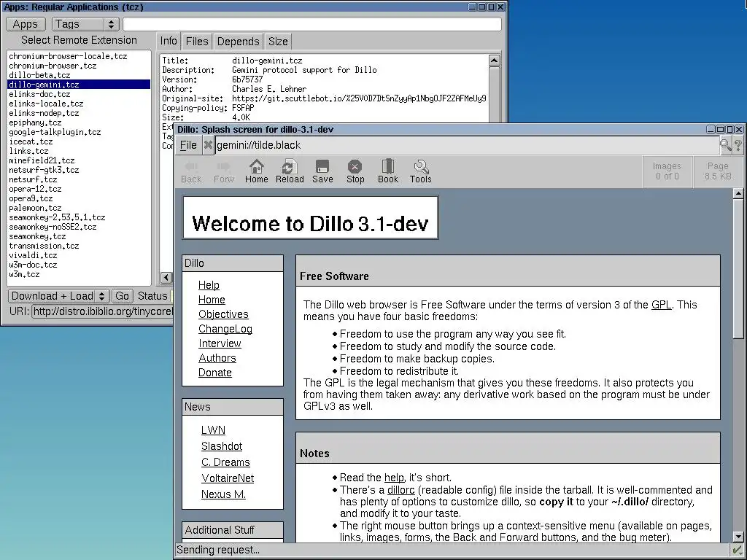Select seamonkey-2.53.5.1.tcz extension
The image size is (747, 560).
[x=79, y=217]
